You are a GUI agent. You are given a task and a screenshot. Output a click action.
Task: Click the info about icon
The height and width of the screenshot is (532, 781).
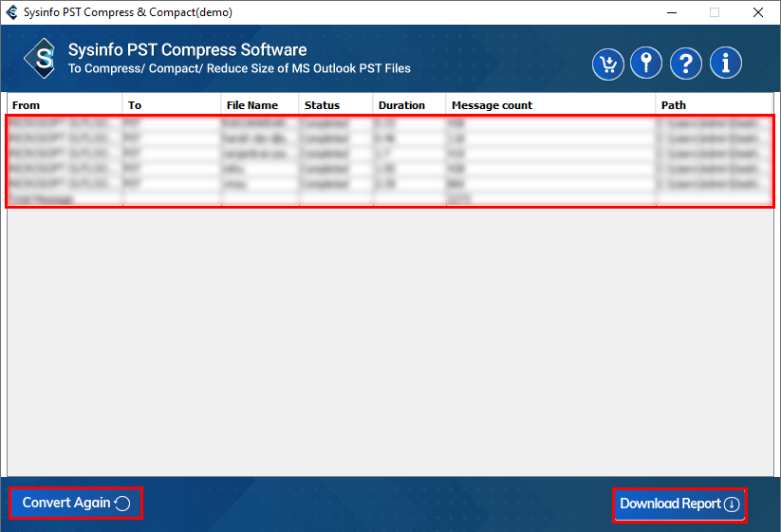tap(726, 64)
